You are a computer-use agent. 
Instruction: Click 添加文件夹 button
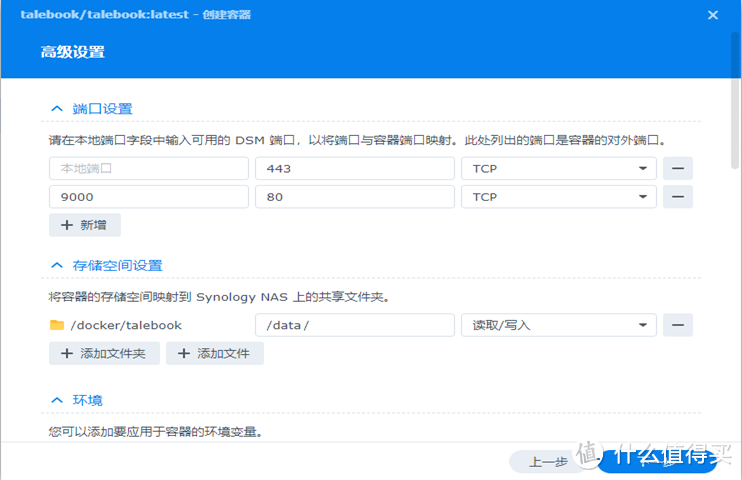tap(104, 354)
